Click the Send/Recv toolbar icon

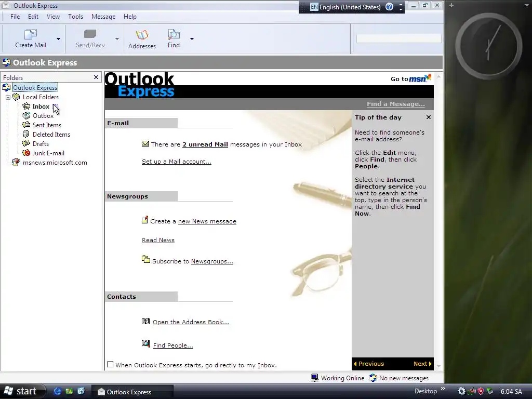[90, 34]
